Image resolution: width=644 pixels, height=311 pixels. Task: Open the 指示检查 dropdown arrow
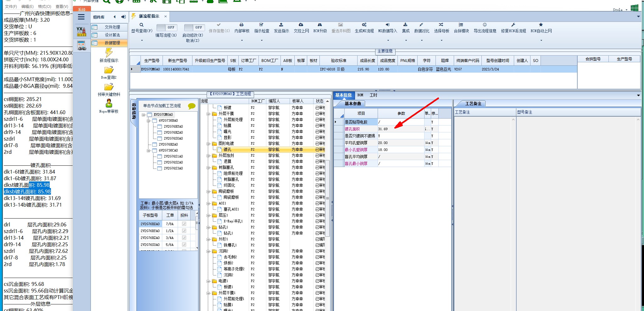(262, 40)
